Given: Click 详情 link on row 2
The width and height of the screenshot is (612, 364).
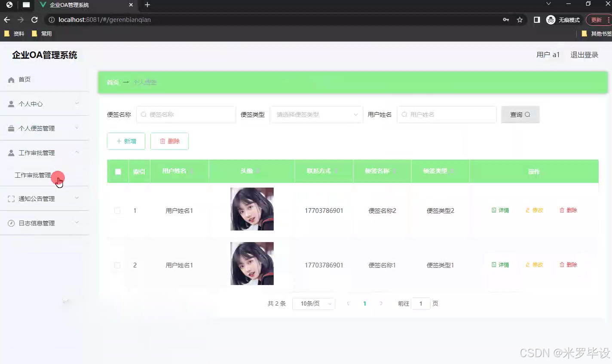Looking at the screenshot, I should 500,265.
